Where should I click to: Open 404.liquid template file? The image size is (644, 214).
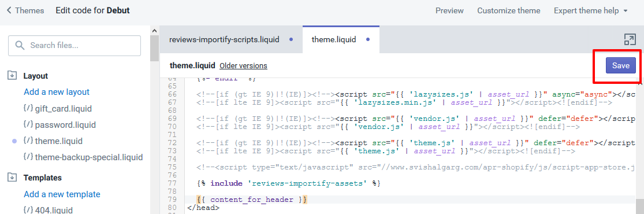(54, 210)
